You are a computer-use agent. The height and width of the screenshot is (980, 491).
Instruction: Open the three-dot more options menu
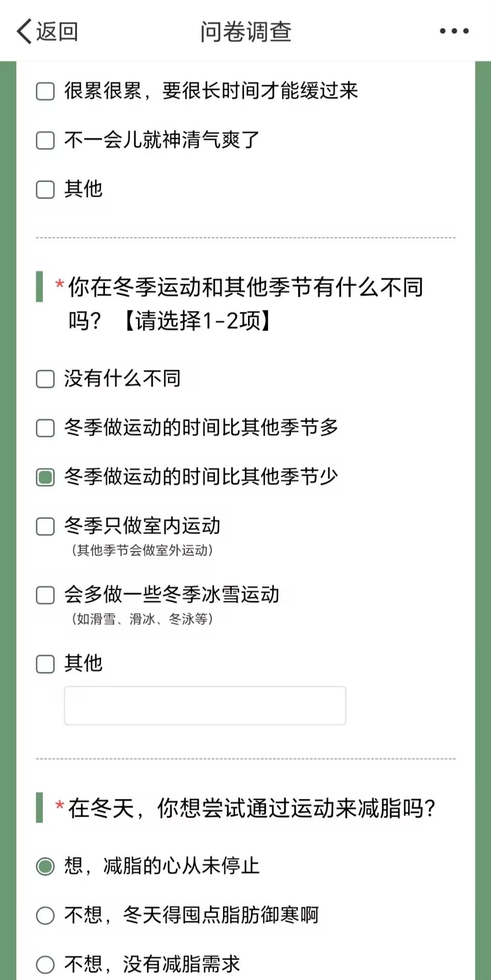[x=454, y=31]
